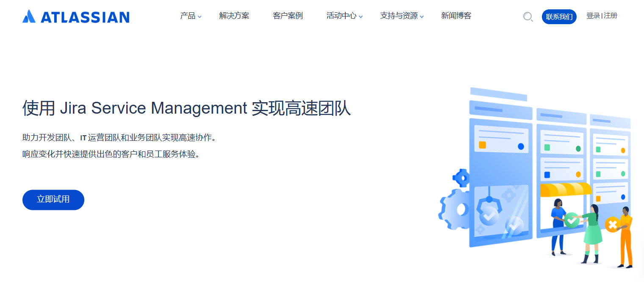
Task: Expand the 活动中心 dropdown
Action: [x=341, y=16]
